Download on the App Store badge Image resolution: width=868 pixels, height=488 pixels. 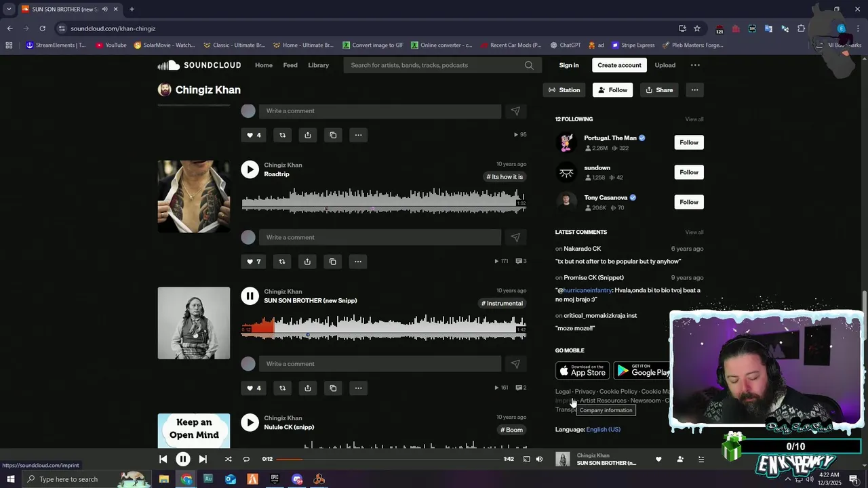coord(583,371)
